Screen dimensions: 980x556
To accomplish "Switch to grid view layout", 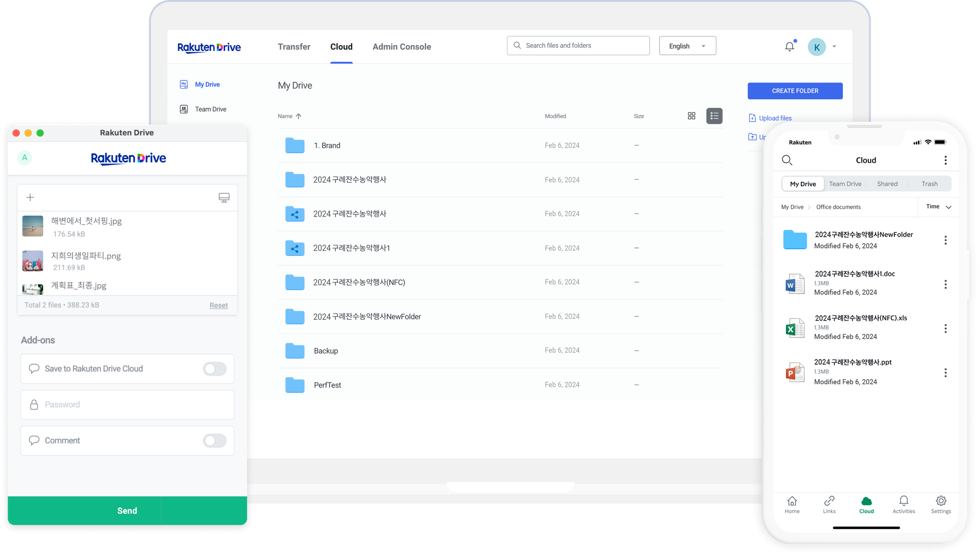I will tap(691, 116).
